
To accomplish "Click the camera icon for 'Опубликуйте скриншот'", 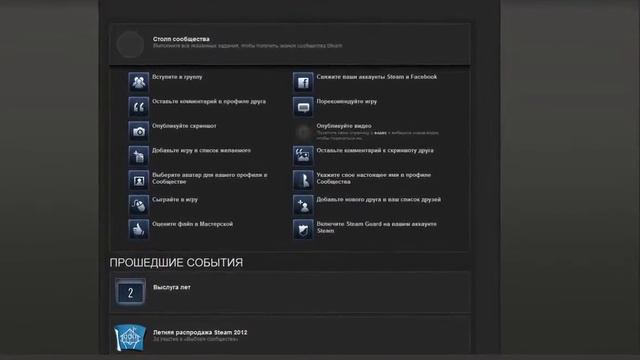I will (139, 131).
